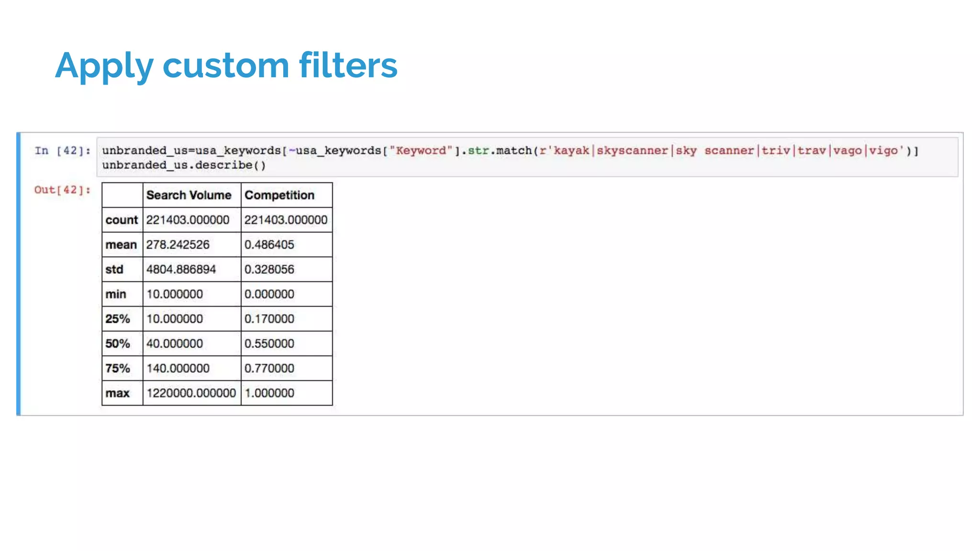Viewport: 980px width, 551px height.
Task: Click the '50%' row label
Action: click(x=118, y=343)
